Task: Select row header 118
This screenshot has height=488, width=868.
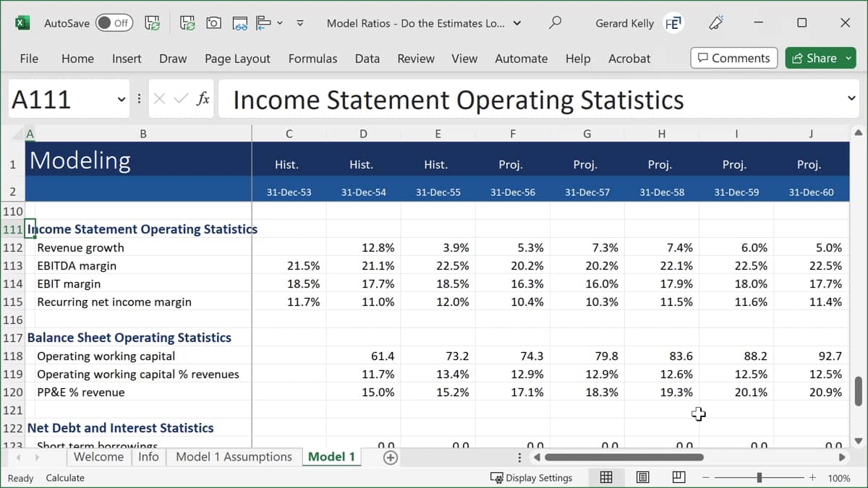Action: [12, 356]
